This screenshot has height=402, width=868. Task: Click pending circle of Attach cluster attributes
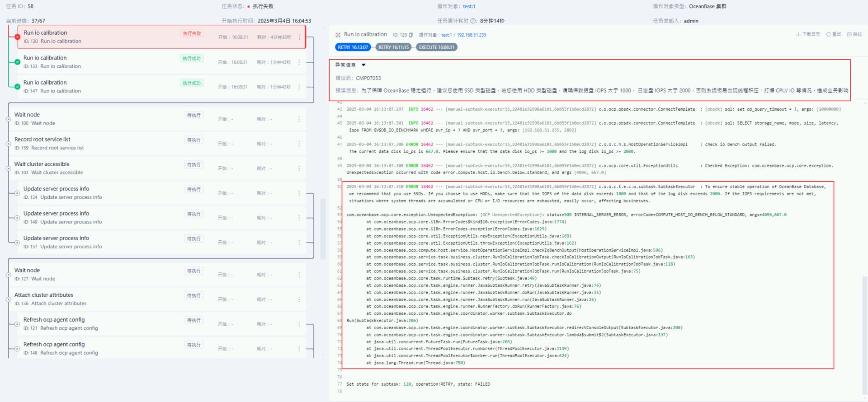[8, 299]
